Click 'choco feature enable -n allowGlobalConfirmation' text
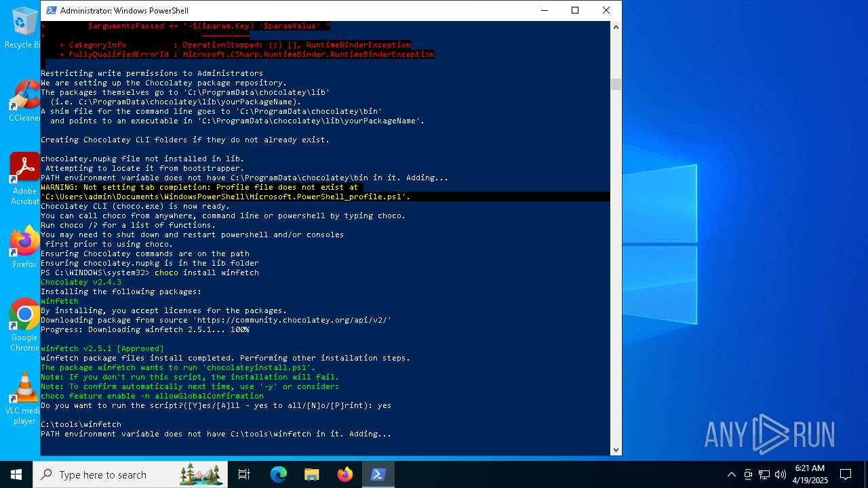868x488 pixels. [x=152, y=396]
